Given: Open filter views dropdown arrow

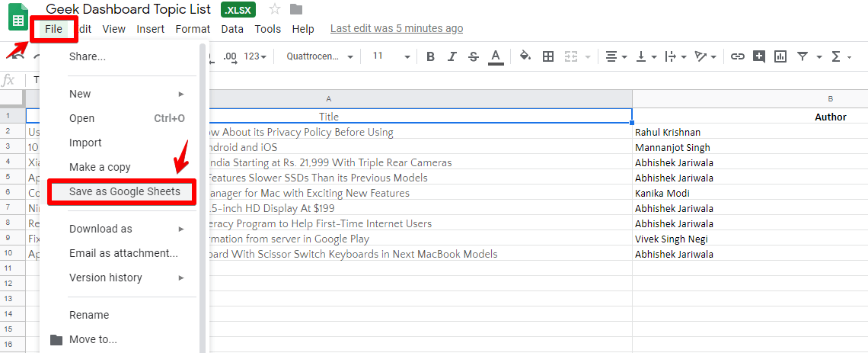Looking at the screenshot, I should [x=819, y=57].
